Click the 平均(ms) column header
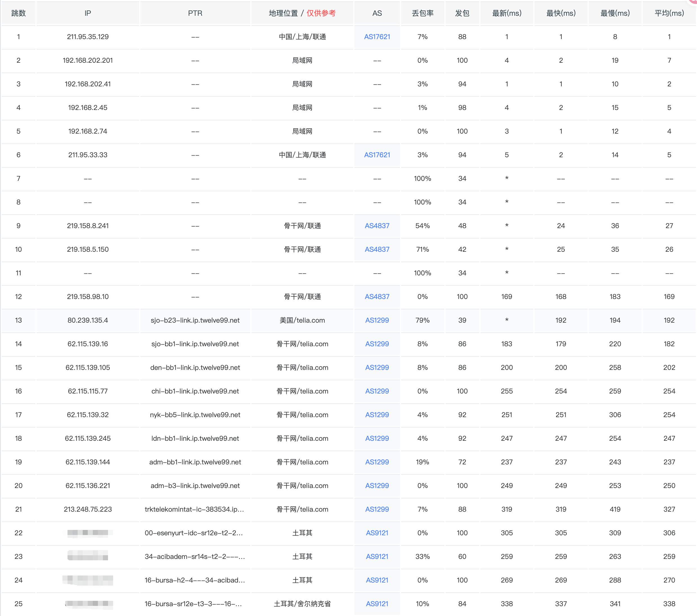The height and width of the screenshot is (616, 697). 669,13
